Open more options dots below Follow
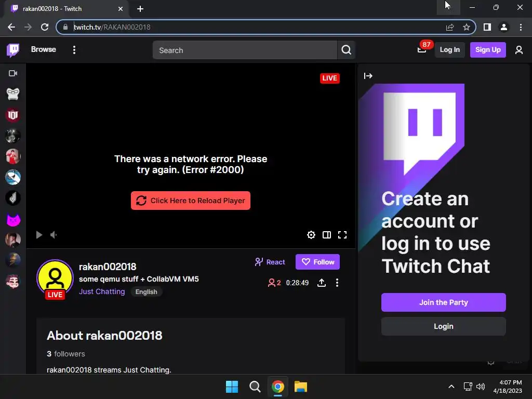 [x=337, y=283]
